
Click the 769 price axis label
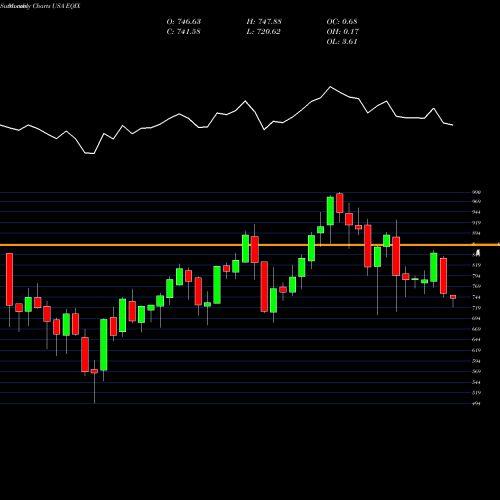coord(477,286)
